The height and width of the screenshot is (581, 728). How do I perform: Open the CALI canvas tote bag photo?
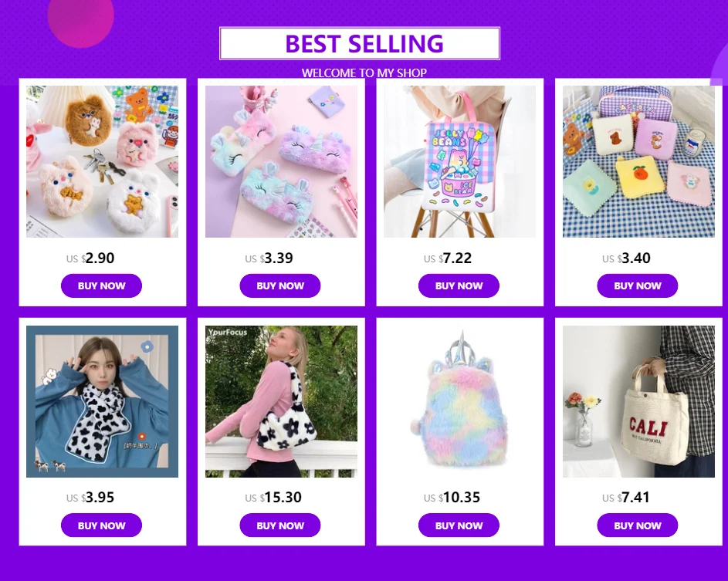coord(639,401)
